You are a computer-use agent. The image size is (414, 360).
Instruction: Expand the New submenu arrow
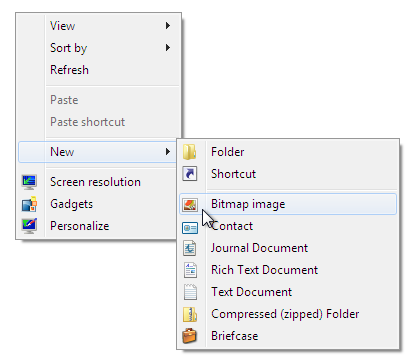click(168, 152)
